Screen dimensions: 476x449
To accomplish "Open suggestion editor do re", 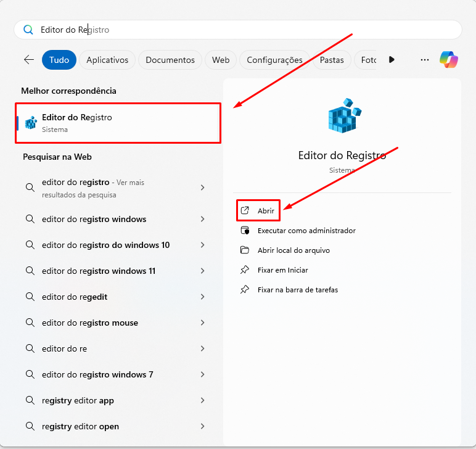I will tap(117, 348).
